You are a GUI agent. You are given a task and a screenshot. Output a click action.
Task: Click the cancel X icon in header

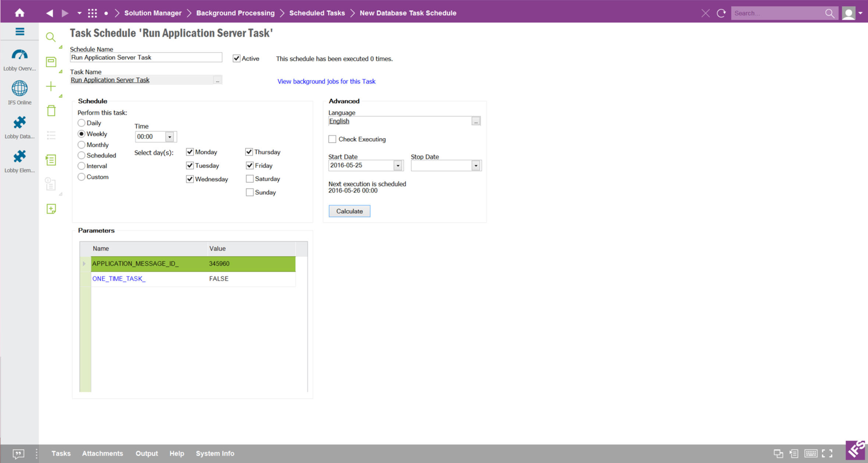tap(705, 13)
